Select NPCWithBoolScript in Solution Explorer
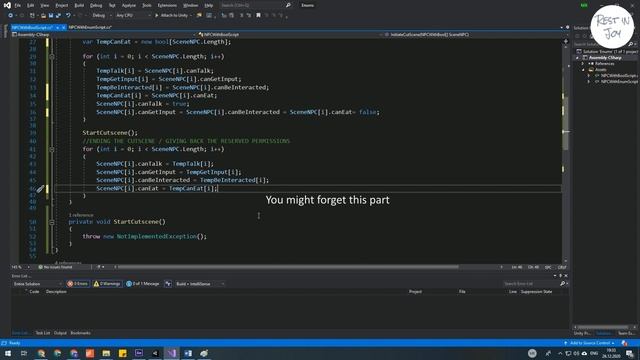Viewport: 640px width, 360px height. 618,76
